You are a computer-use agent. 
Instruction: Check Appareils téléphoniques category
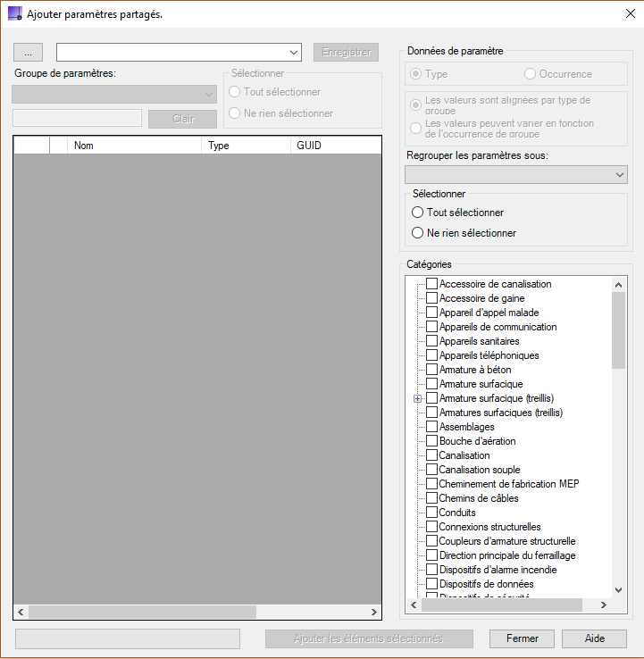tap(431, 355)
